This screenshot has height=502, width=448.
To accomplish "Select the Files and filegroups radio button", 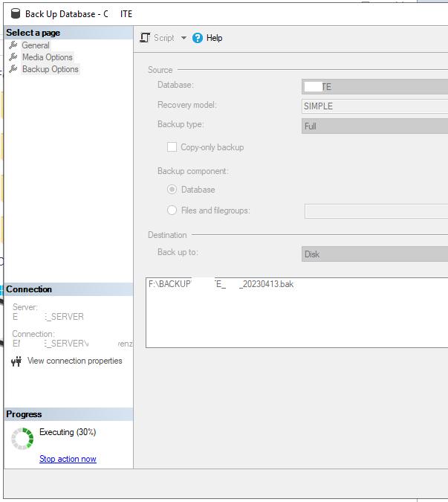I will point(172,210).
